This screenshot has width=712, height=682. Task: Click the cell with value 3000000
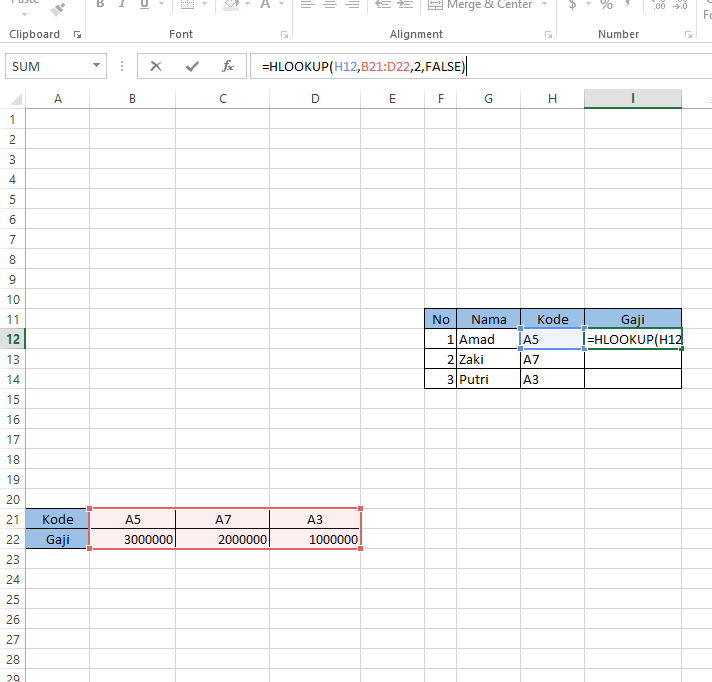point(132,539)
